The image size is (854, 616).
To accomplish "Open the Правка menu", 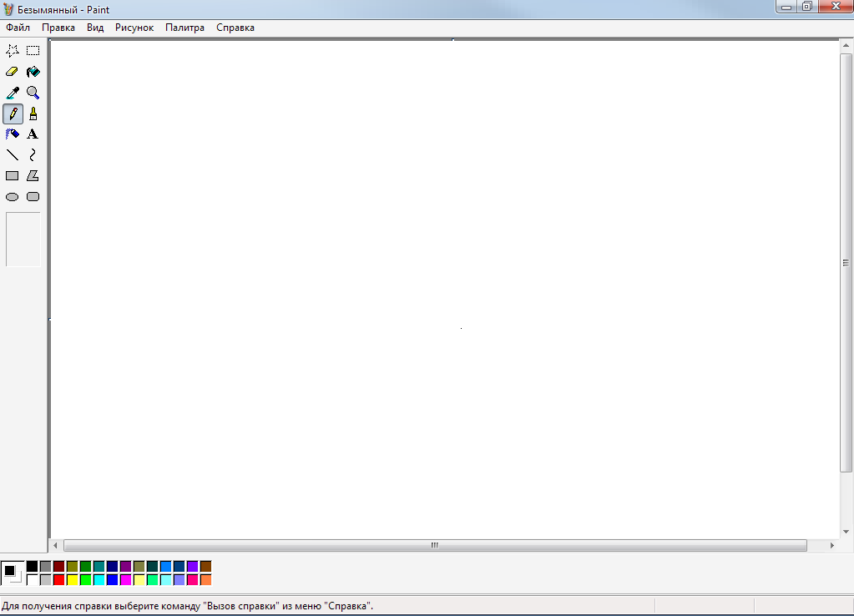I will (58, 28).
